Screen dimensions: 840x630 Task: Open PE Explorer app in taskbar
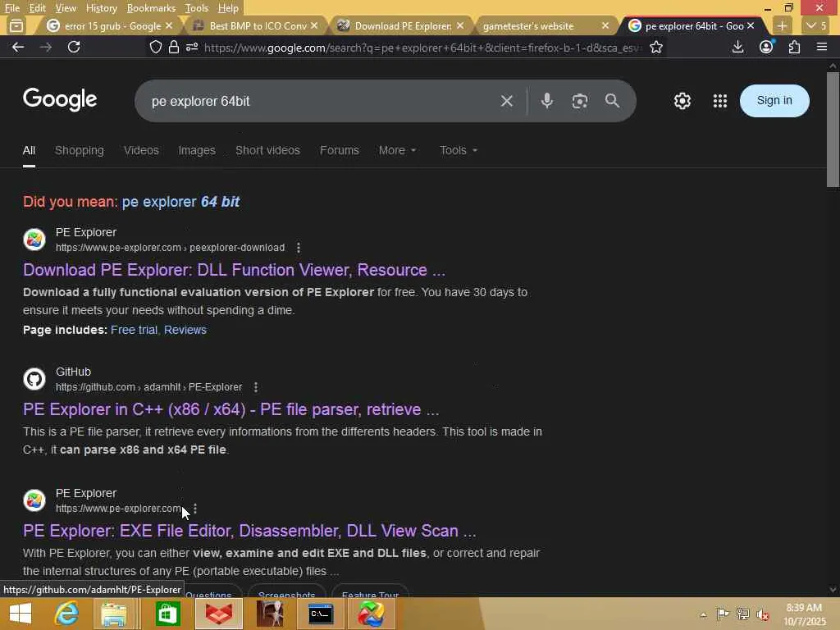[x=372, y=614]
